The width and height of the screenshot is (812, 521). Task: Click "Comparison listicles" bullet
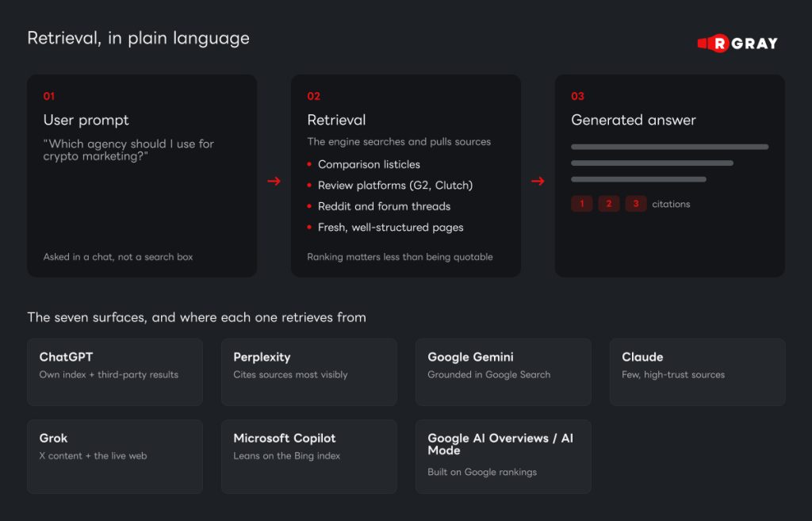[x=369, y=164]
